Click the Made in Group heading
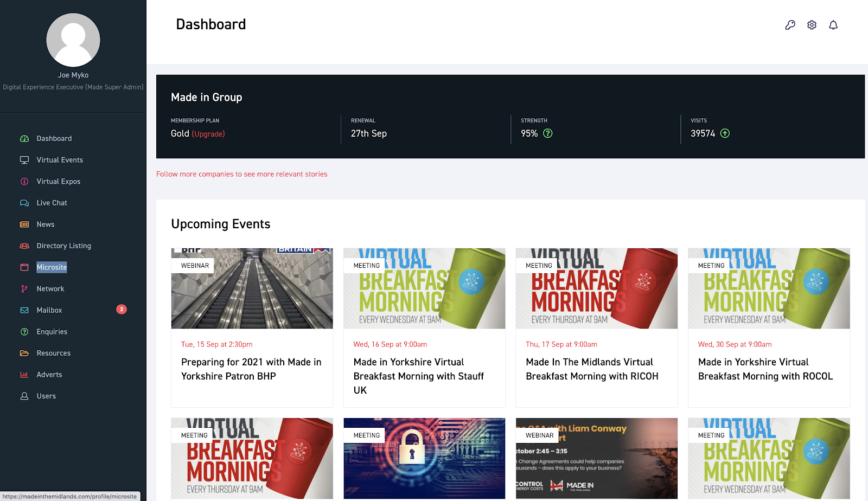The image size is (868, 501). point(207,98)
